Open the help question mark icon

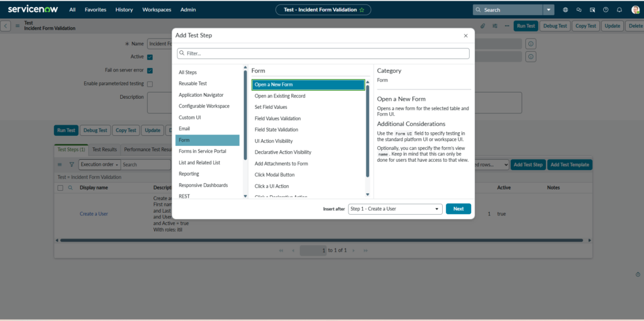click(606, 10)
